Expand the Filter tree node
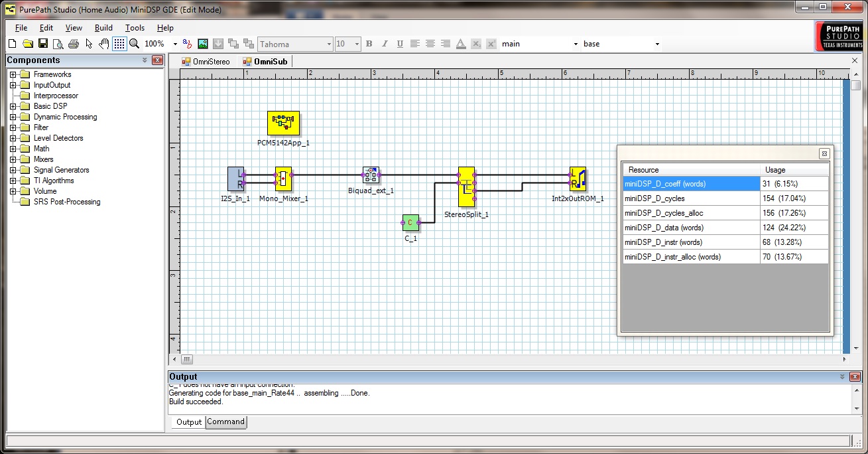 coord(13,127)
